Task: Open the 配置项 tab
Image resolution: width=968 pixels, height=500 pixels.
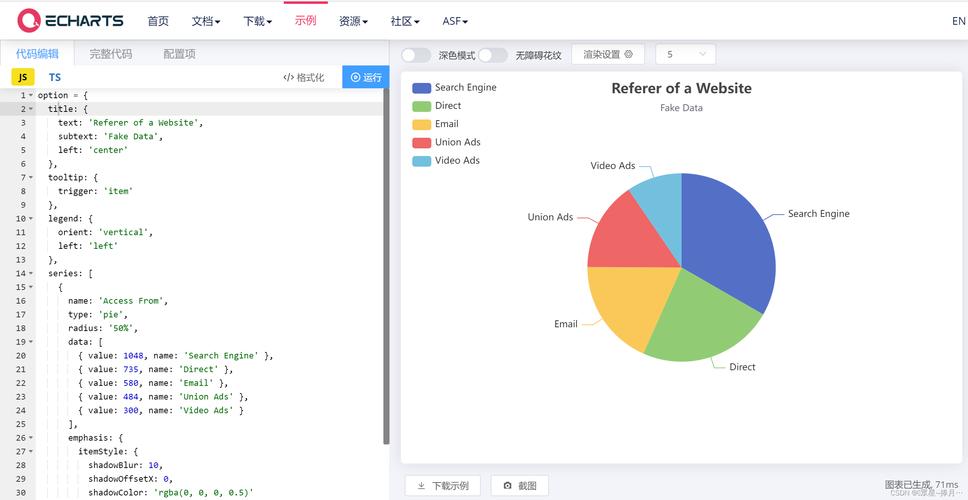Action: pos(179,54)
